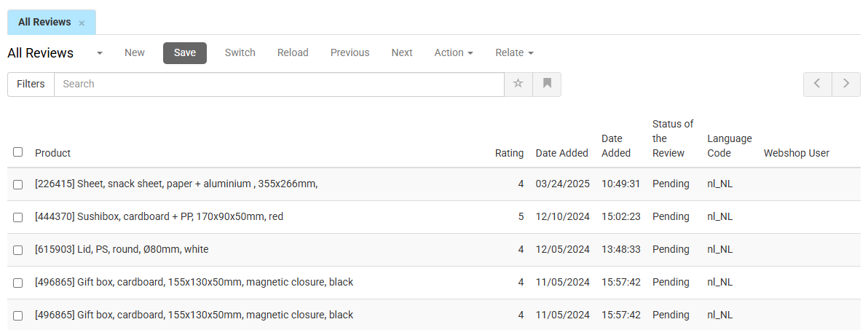Viewport: 868px width, 330px height.
Task: Check the Sushibox cardboard row checkbox
Action: (x=17, y=217)
